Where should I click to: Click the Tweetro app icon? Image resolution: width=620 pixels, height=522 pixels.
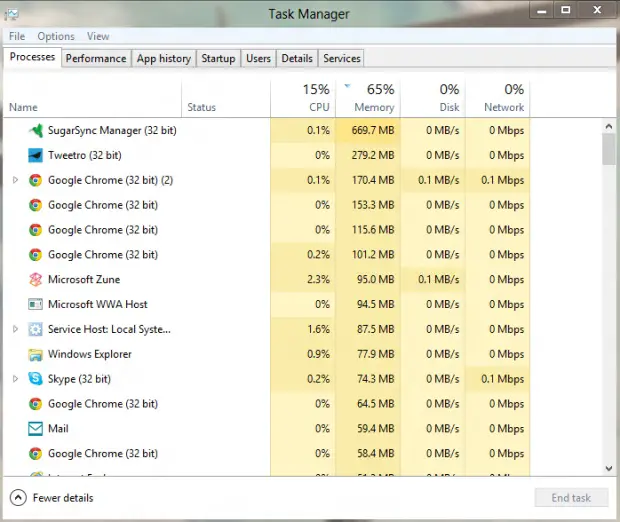click(x=36, y=155)
